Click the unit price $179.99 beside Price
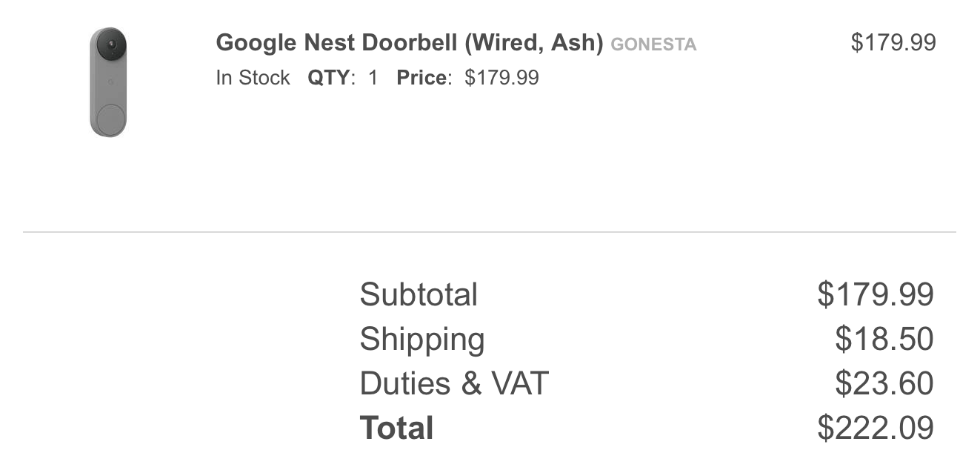 [x=501, y=78]
